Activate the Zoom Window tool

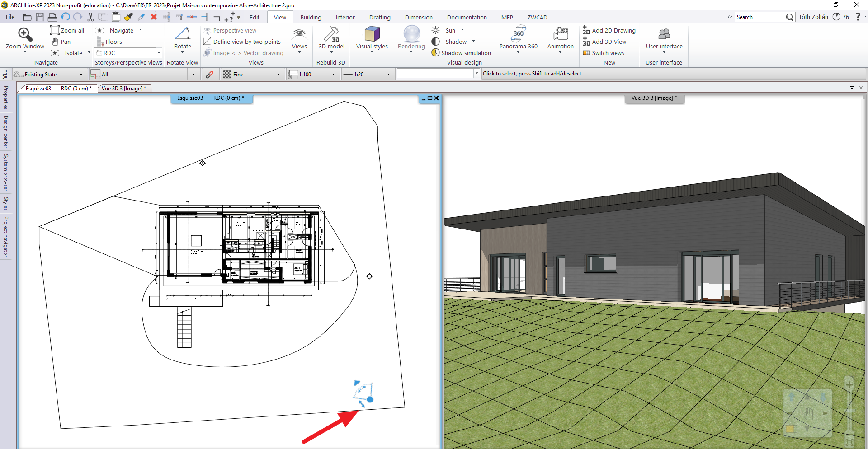coord(25,35)
